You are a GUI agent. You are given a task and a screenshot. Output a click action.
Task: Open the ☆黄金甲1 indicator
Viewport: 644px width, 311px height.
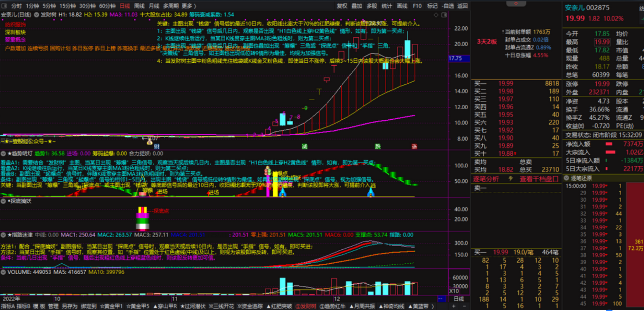pos(111,306)
